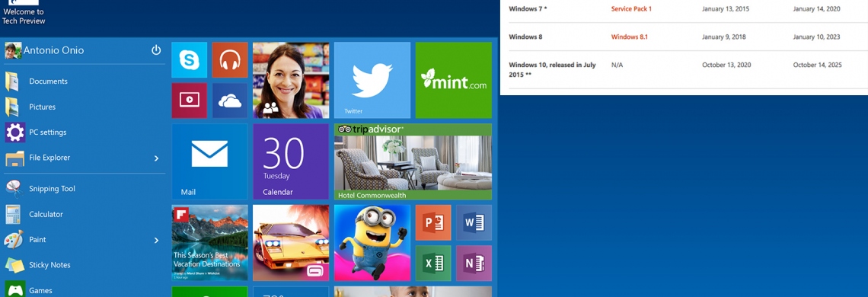Open the racing car game tile
The height and width of the screenshot is (297, 868).
pos(291,243)
